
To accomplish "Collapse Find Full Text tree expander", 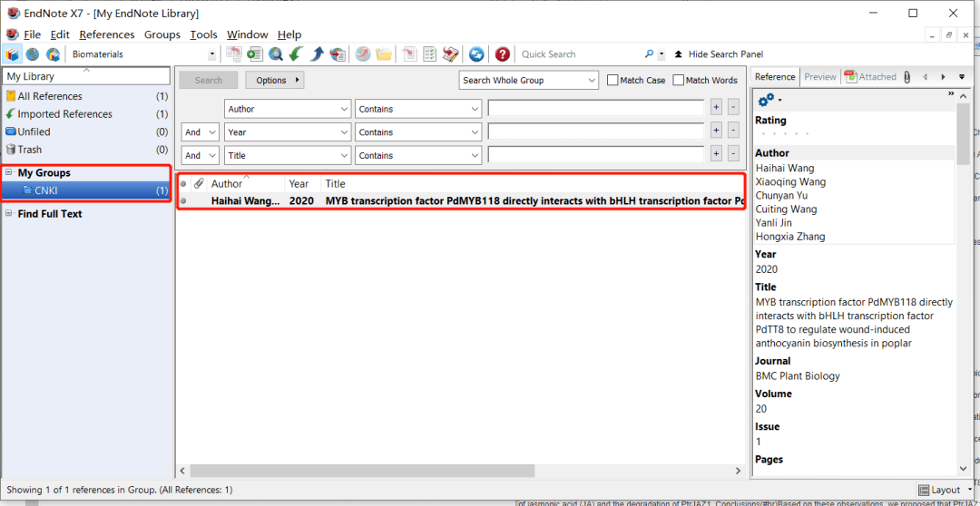I will click(9, 214).
